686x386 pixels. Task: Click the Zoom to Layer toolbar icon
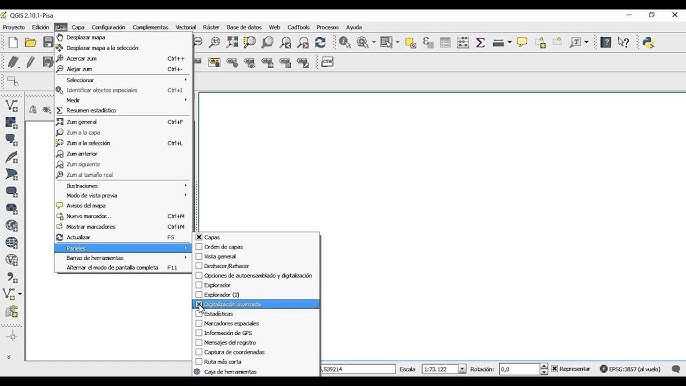point(267,42)
